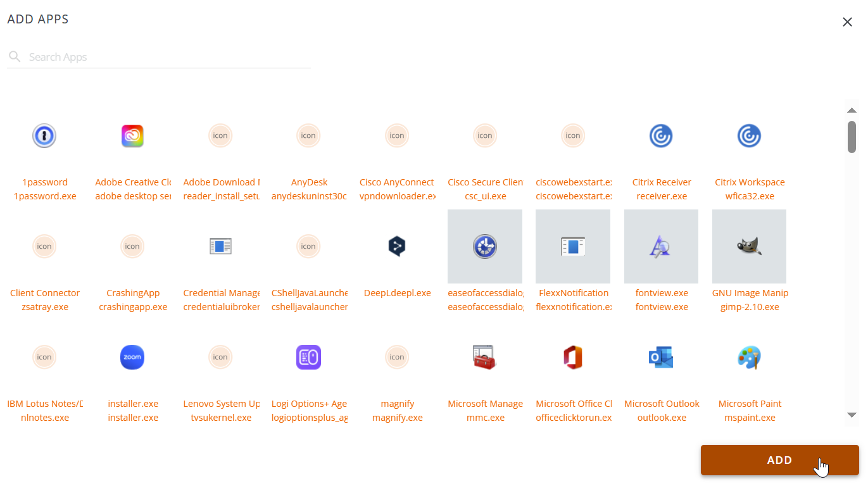Viewport: 868px width, 486px height.
Task: Click the 'mspaint.exe' label
Action: (750, 418)
